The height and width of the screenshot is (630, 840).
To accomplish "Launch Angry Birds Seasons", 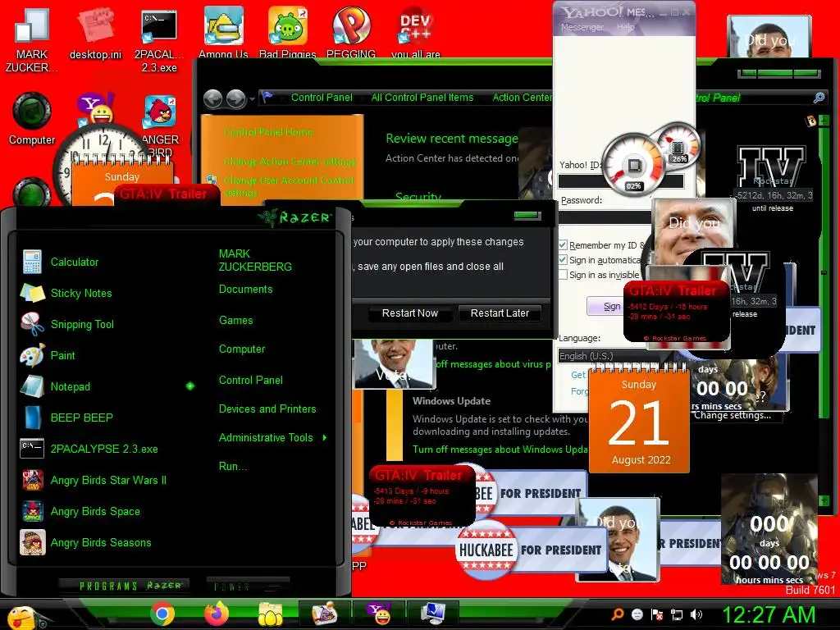I will 101,542.
